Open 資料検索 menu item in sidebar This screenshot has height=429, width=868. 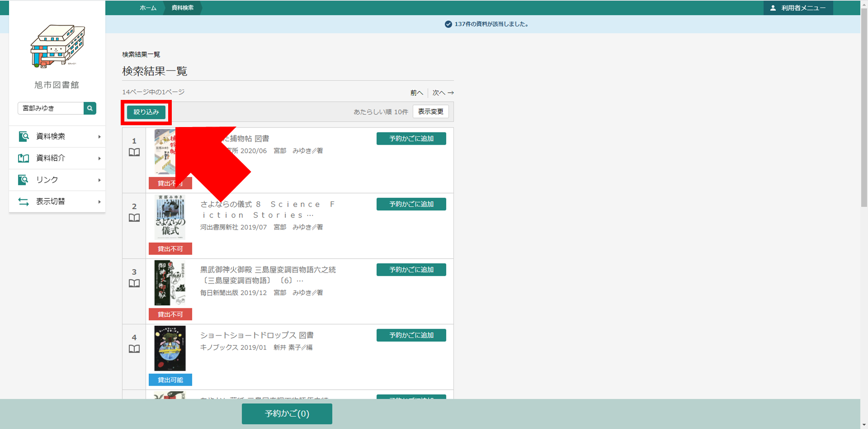(57, 137)
